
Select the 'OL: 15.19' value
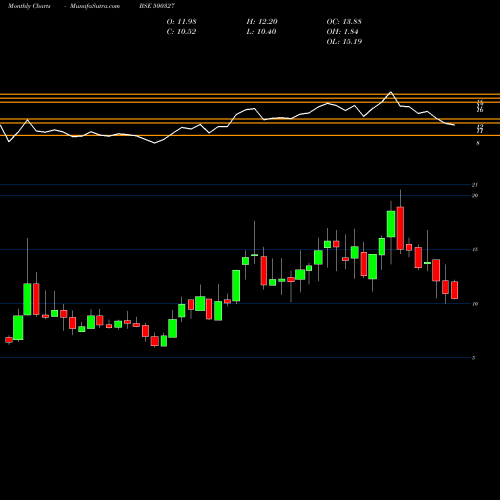(x=344, y=42)
